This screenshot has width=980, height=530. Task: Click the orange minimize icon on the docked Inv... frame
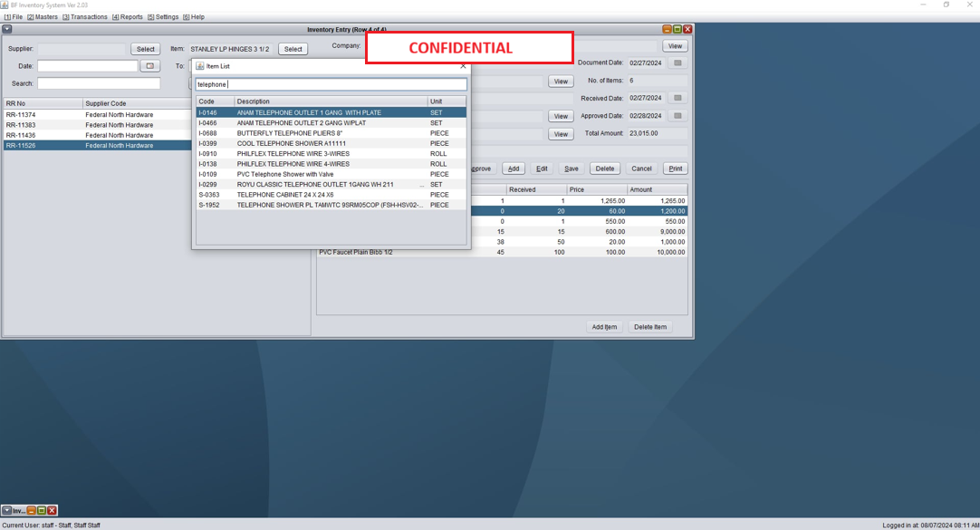tap(32, 511)
